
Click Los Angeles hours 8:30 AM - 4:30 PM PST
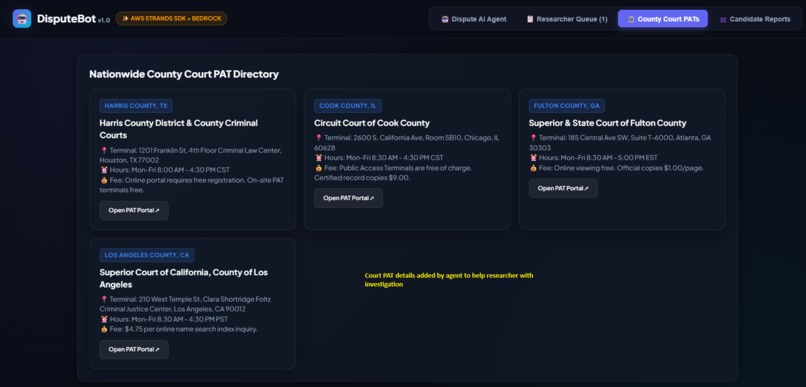click(x=169, y=319)
